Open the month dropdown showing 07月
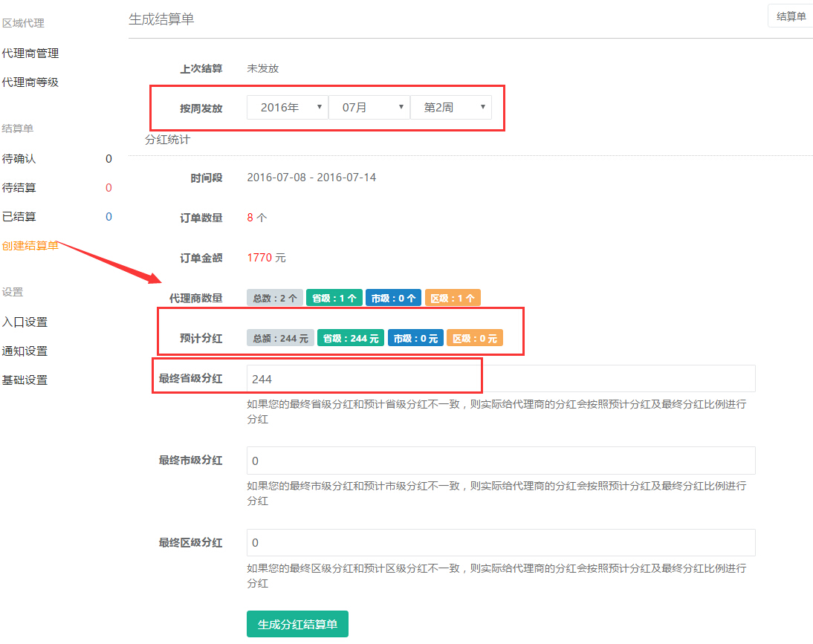 coord(369,108)
